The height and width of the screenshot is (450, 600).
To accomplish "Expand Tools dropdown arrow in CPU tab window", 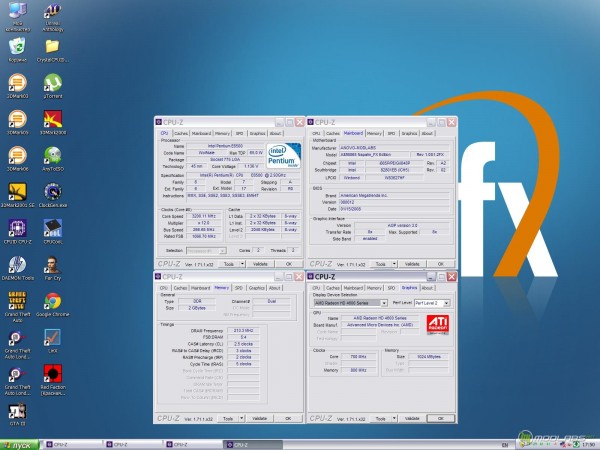I will pyautogui.click(x=242, y=264).
